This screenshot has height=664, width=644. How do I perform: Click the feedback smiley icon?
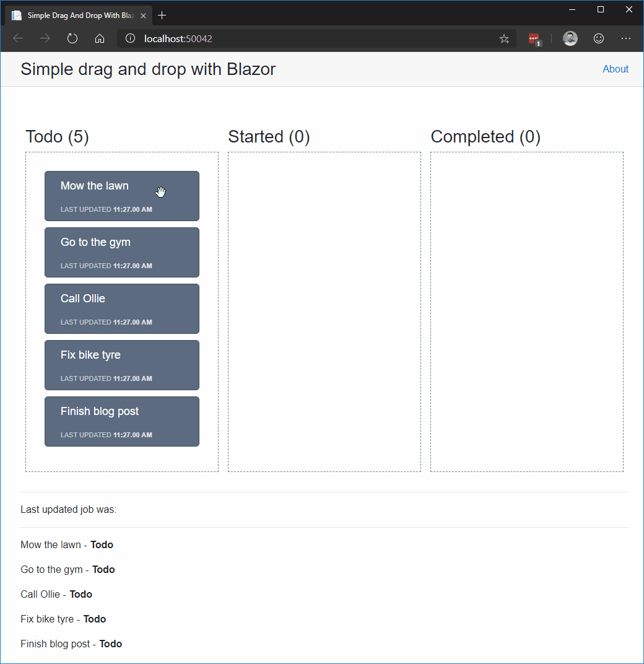click(598, 38)
